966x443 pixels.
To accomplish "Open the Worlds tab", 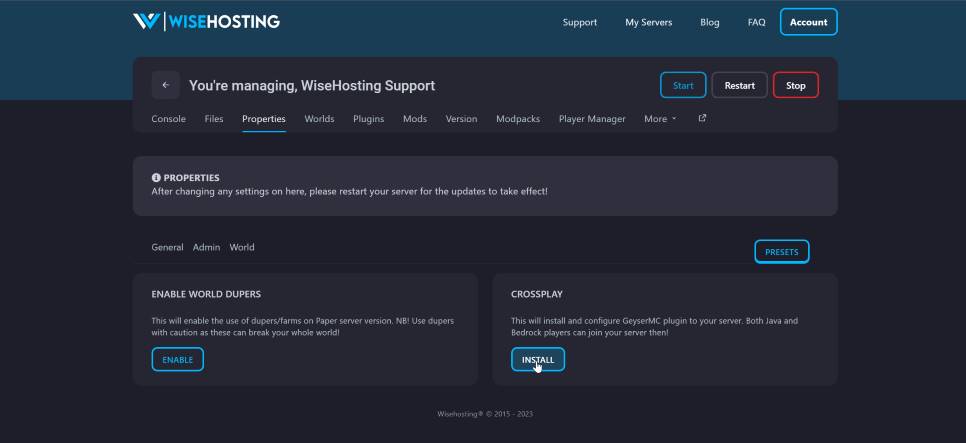I will point(319,119).
